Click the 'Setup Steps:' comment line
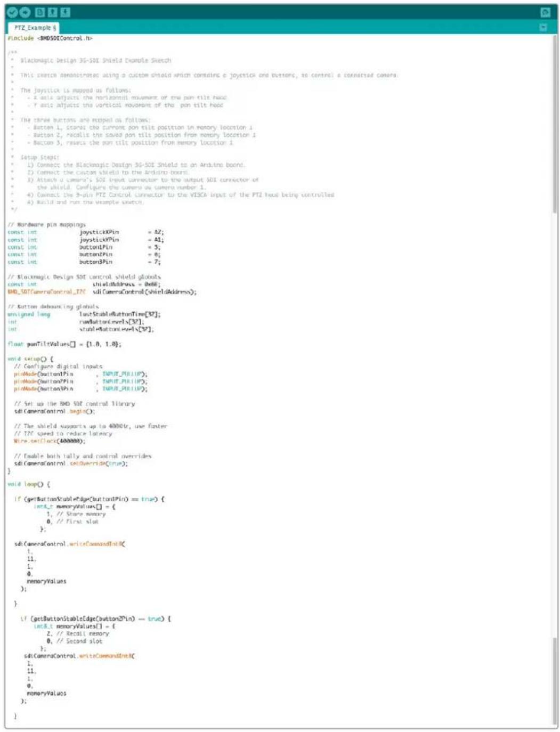 (x=40, y=158)
